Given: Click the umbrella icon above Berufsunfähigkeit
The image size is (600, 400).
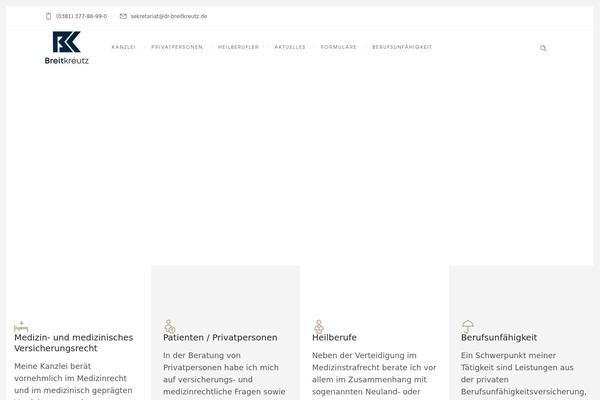Looking at the screenshot, I should point(467,325).
